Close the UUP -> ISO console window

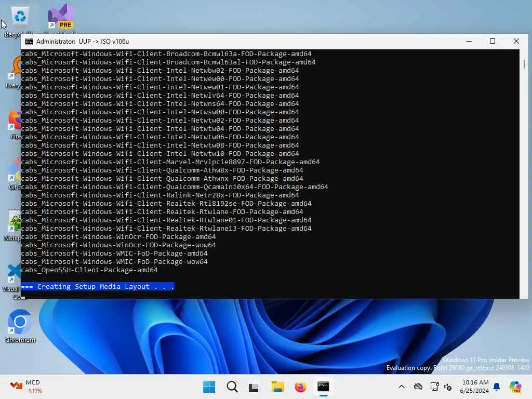(516, 42)
